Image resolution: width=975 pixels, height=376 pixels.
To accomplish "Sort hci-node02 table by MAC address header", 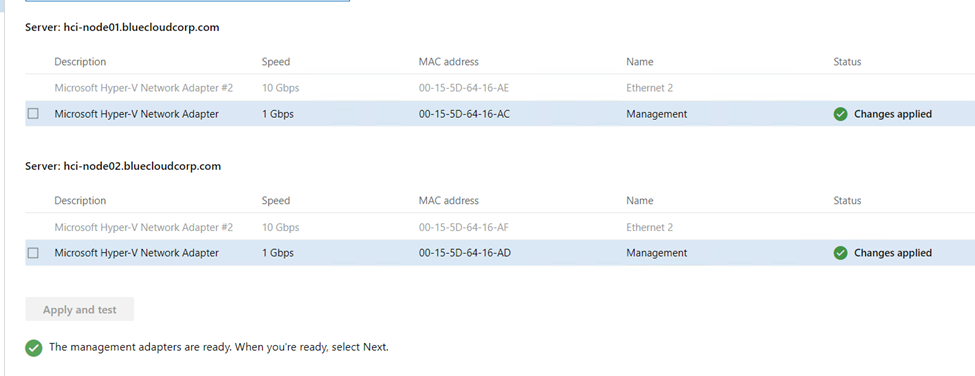I will (449, 201).
